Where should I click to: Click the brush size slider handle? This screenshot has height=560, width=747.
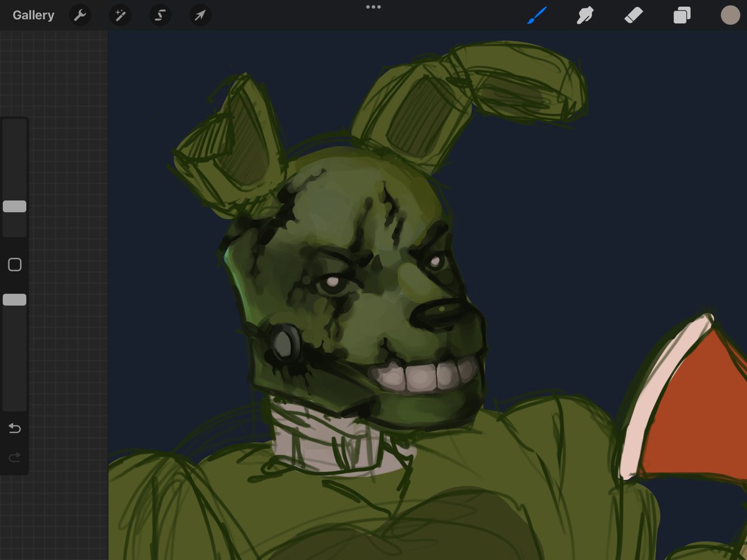coord(14,207)
